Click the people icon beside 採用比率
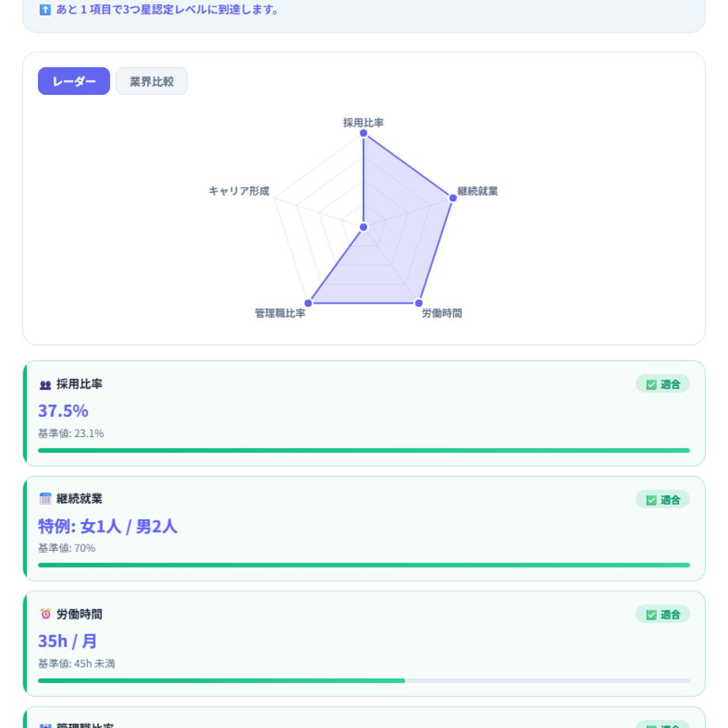The height and width of the screenshot is (728, 728). pos(45,385)
